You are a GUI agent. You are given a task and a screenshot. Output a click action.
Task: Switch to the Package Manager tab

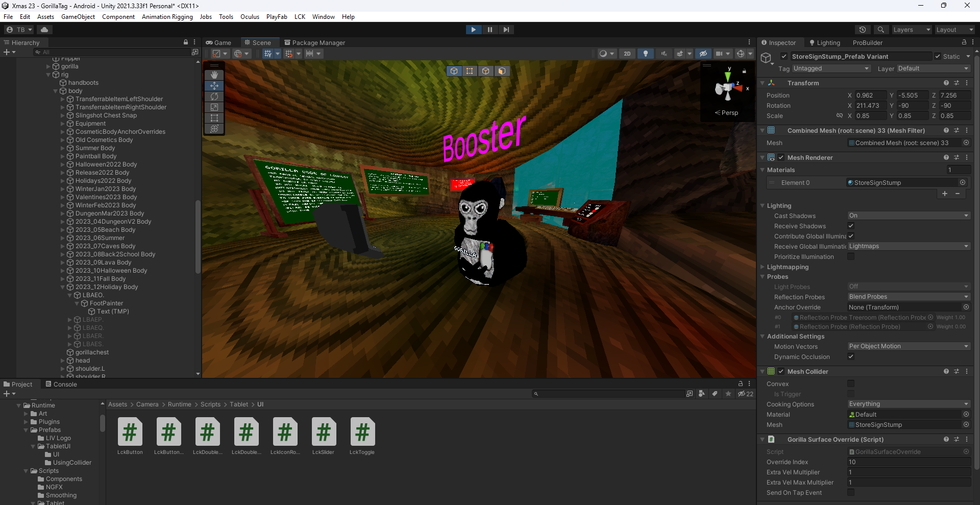click(315, 42)
